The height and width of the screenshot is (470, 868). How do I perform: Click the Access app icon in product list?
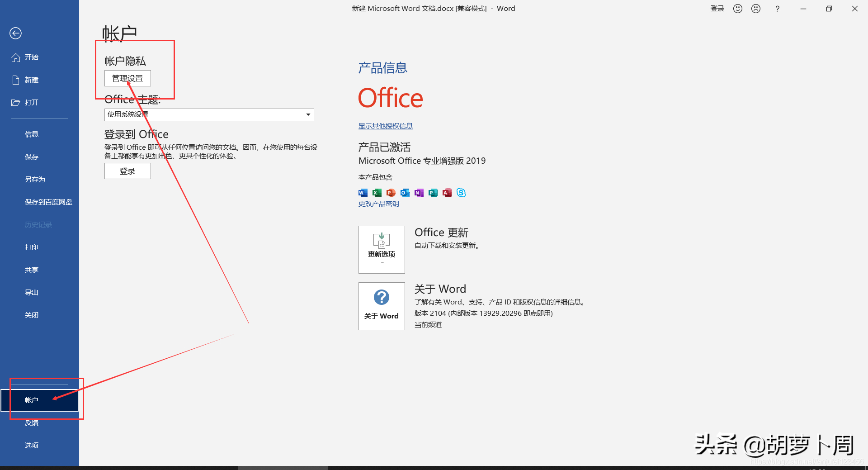point(447,193)
